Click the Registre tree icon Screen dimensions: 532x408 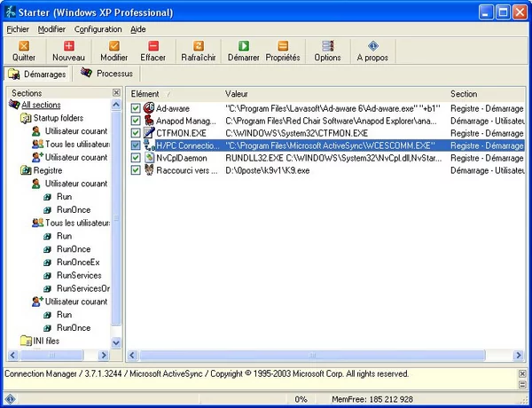26,170
